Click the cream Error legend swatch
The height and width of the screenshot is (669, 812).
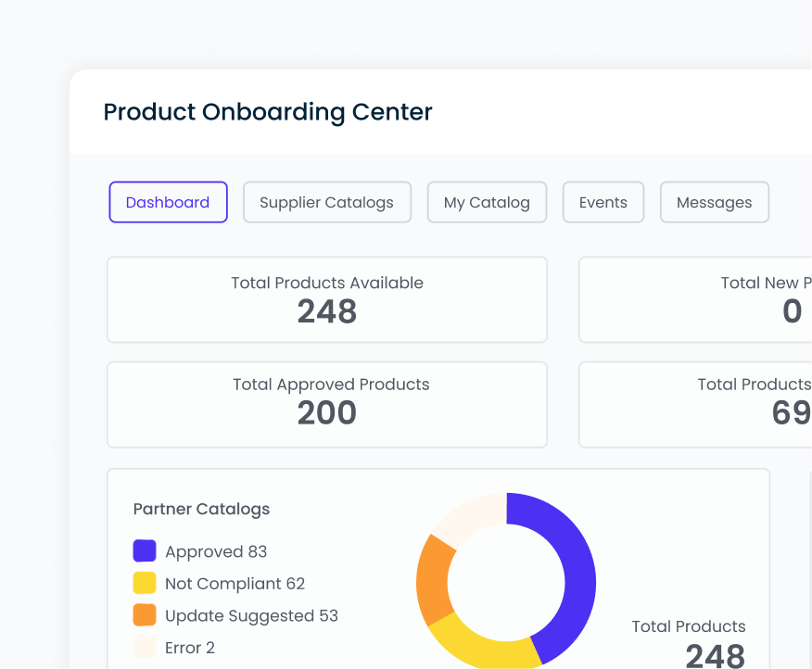(x=144, y=647)
